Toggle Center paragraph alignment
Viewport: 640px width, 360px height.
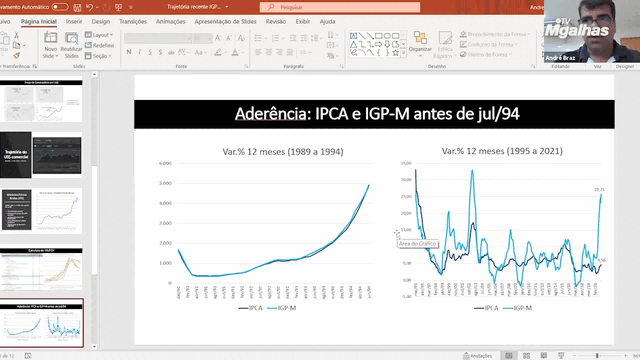click(x=269, y=52)
